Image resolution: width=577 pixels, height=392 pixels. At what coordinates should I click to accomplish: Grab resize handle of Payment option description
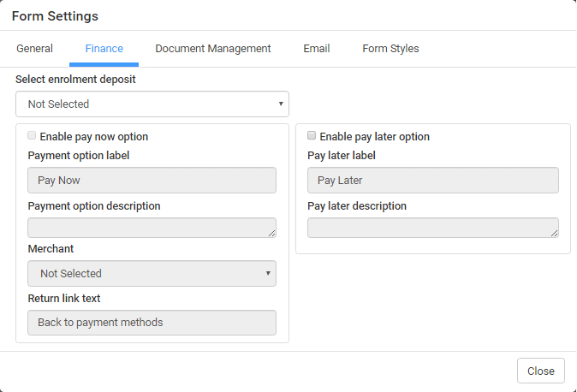point(272,234)
